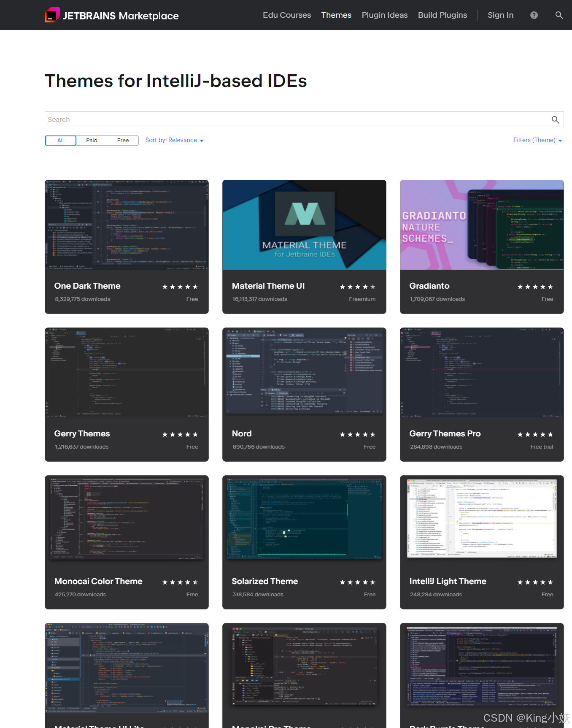Screen dimensions: 572x728
Task: Click the Nord title
Action: click(242, 433)
